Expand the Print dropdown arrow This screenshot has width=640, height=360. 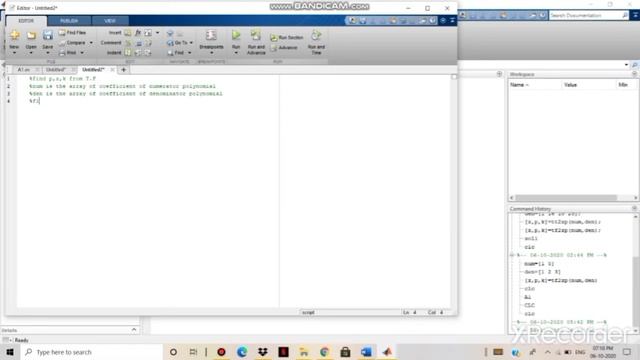82,53
